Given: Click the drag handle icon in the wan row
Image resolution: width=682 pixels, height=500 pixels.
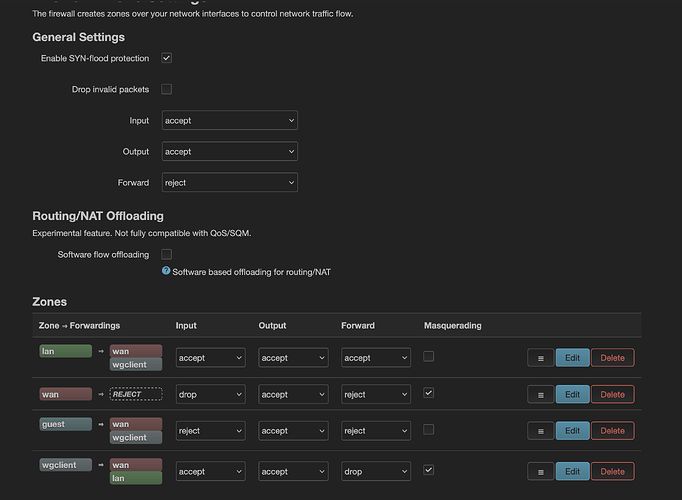Looking at the screenshot, I should pos(540,394).
